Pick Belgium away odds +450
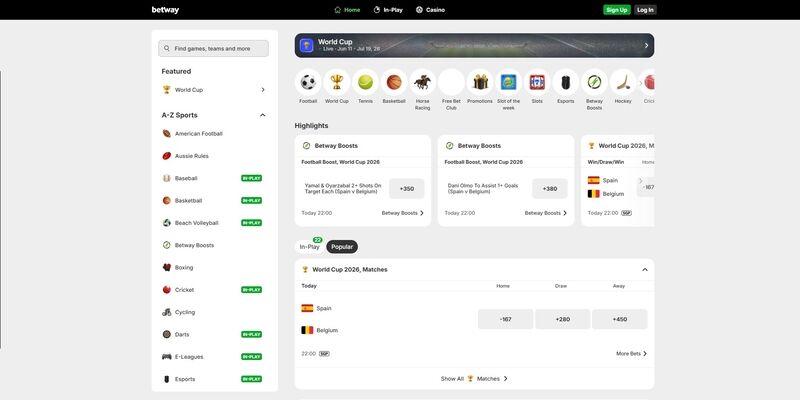 click(620, 319)
